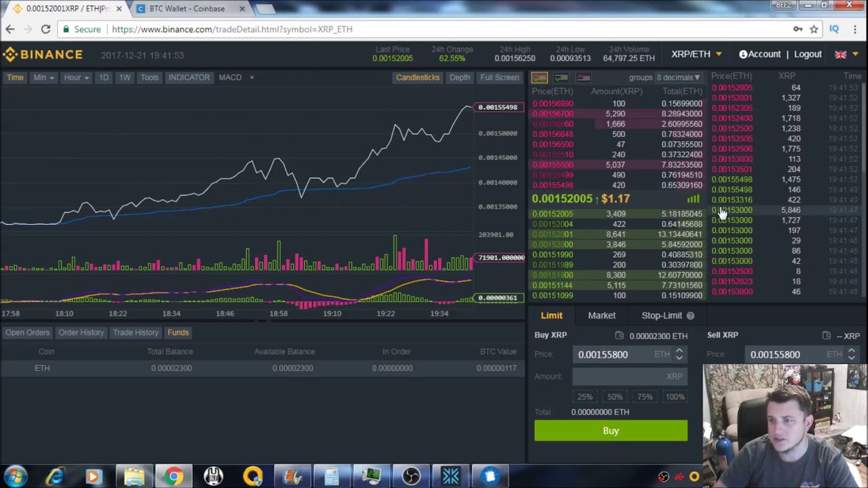Open OBS Studio from taskbar
Screen dimensions: 868x488
point(411,476)
